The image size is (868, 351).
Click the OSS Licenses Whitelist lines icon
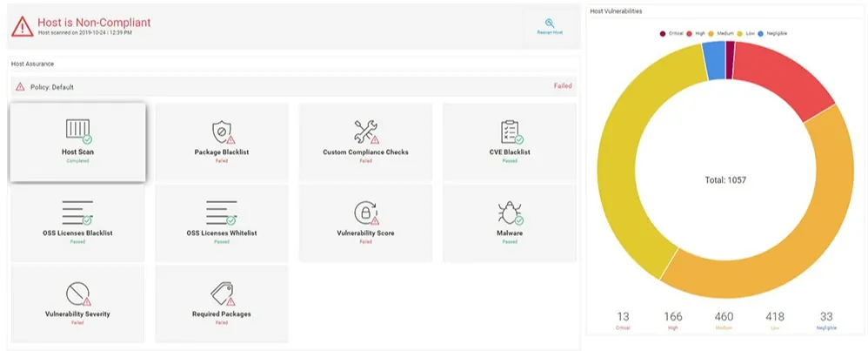pyautogui.click(x=222, y=213)
